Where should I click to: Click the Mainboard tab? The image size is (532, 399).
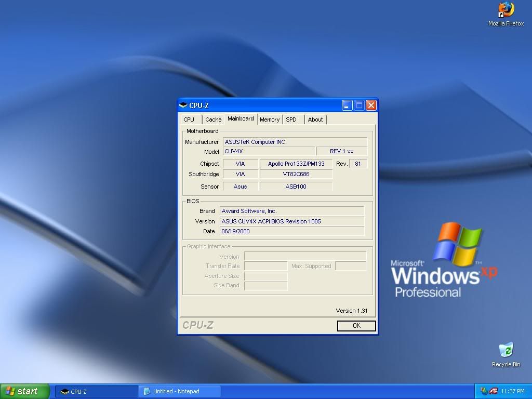tap(241, 118)
